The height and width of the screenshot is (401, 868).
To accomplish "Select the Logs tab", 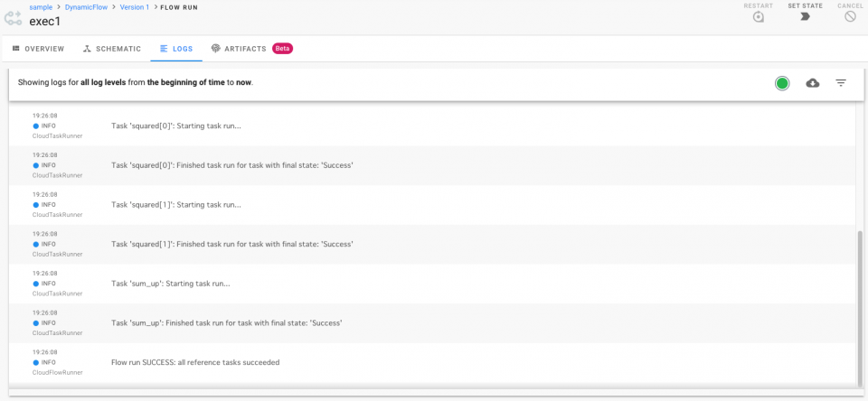I will [x=176, y=49].
